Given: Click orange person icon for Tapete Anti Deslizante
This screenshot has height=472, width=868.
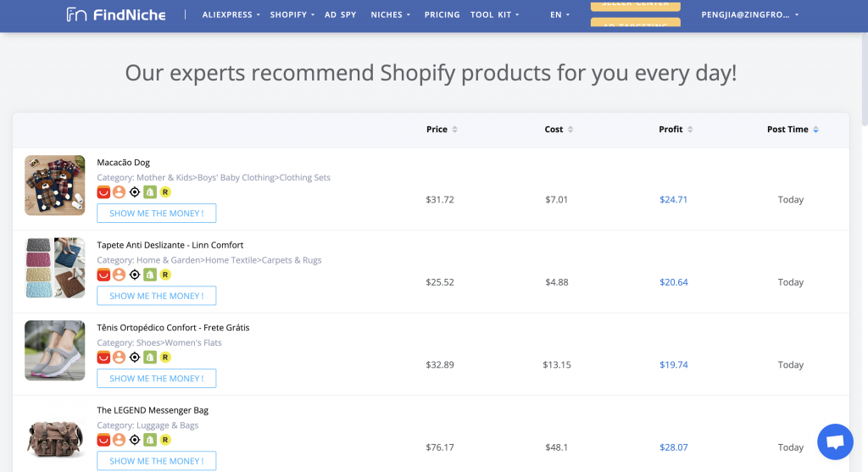Looking at the screenshot, I should (x=119, y=275).
